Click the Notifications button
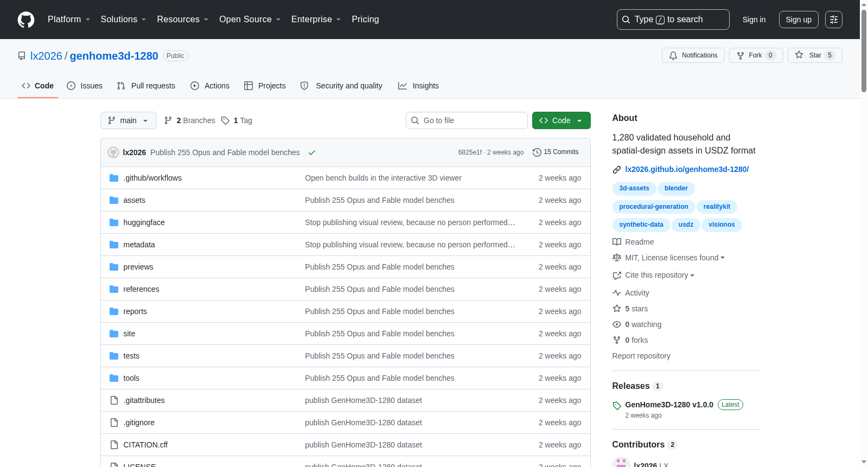 [693, 55]
